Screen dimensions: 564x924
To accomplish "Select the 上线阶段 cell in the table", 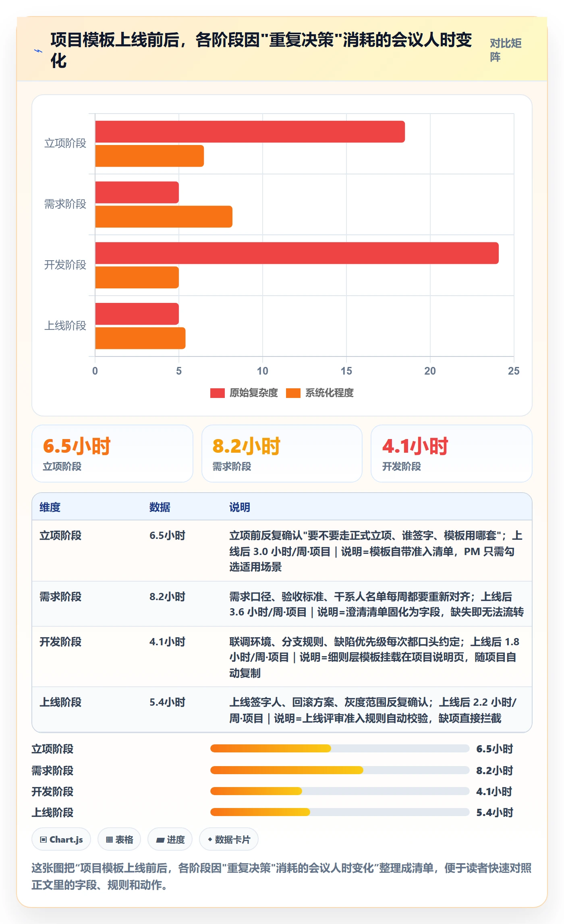I will point(60,702).
